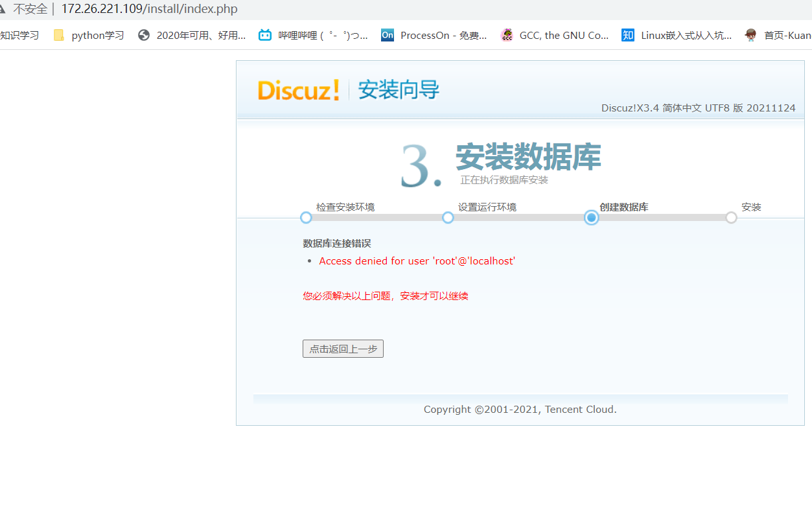812x512 pixels.
Task: Open the Linux嵌入式从入坑 bookmark
Action: [x=677, y=35]
